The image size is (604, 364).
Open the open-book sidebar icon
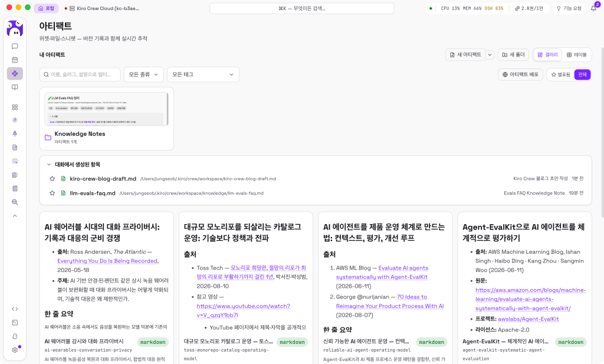coord(15,87)
